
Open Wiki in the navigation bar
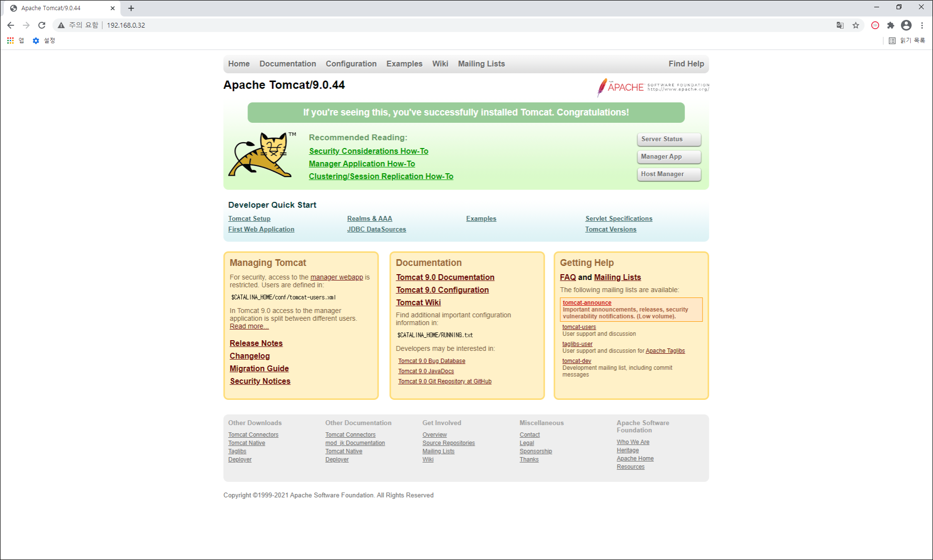click(x=440, y=64)
